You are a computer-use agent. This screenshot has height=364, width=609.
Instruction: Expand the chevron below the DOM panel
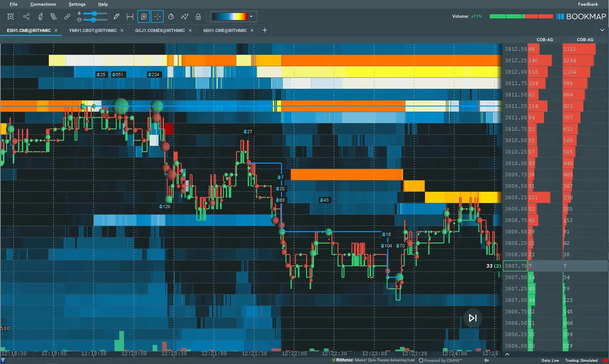click(x=507, y=354)
